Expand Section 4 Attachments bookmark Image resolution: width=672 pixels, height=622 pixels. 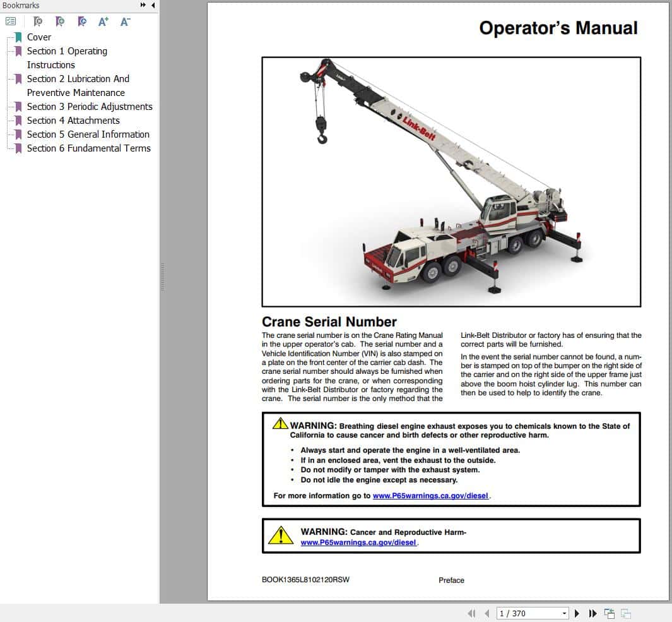(x=9, y=120)
